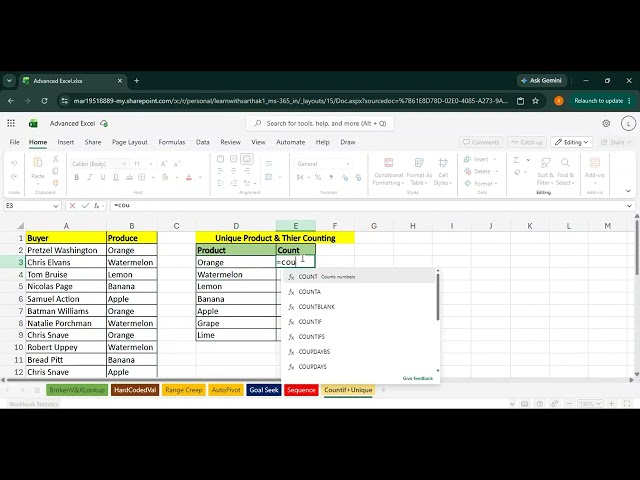The image size is (640, 480).
Task: Toggle double underline formatting
Action: click(116, 177)
